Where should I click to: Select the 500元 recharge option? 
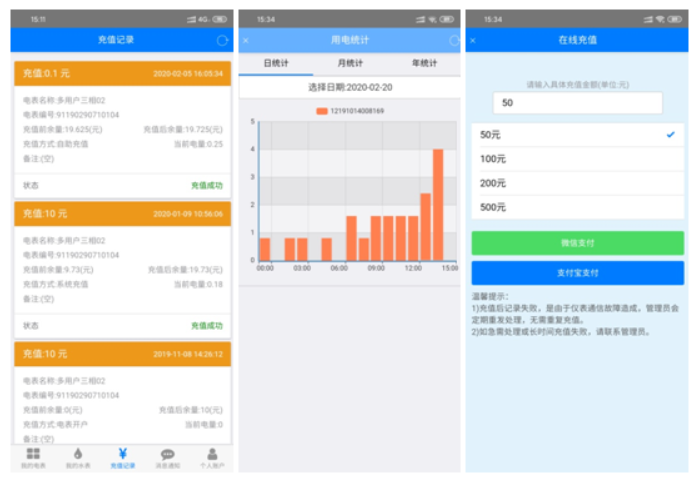tap(577, 208)
